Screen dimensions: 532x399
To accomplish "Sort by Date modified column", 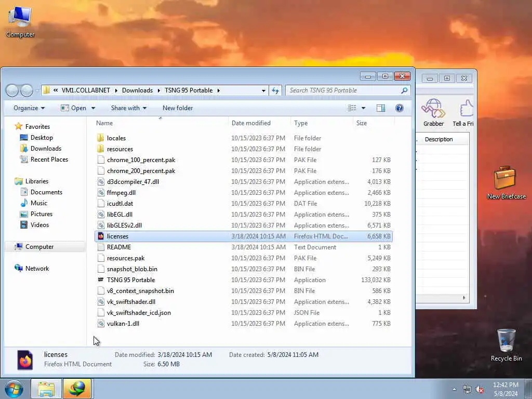I will [x=259, y=123].
